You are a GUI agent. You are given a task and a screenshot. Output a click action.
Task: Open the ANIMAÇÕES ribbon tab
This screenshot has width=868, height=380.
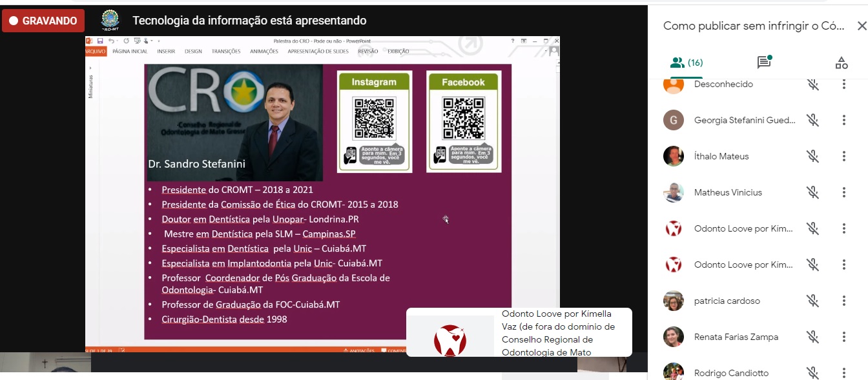click(264, 52)
